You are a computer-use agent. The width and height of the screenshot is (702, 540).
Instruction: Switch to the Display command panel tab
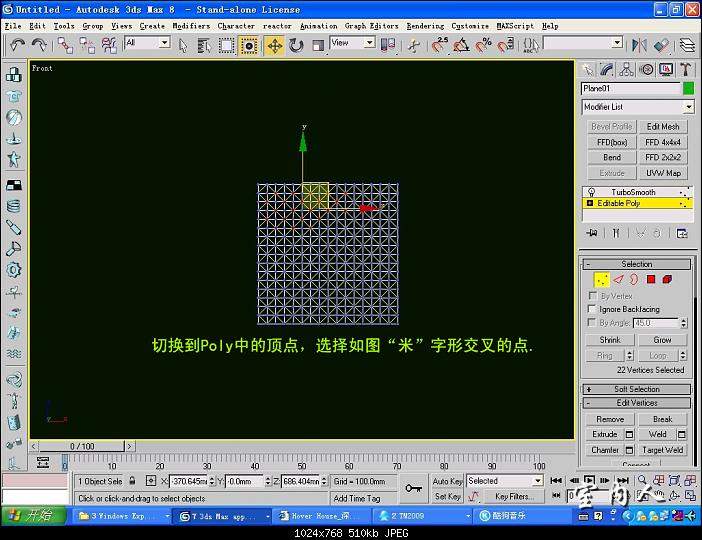click(x=666, y=69)
